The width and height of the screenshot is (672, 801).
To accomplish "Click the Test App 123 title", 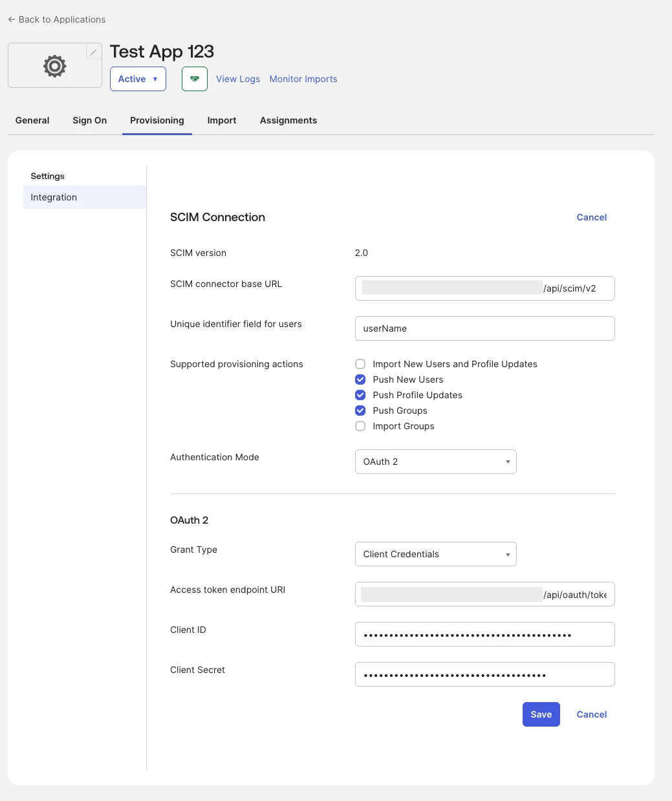I will click(162, 51).
